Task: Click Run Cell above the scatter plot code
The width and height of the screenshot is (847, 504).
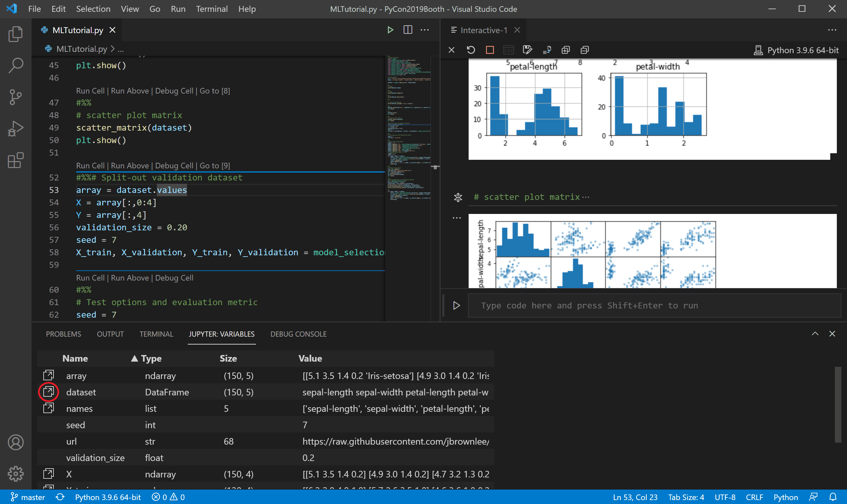Action: (x=90, y=91)
